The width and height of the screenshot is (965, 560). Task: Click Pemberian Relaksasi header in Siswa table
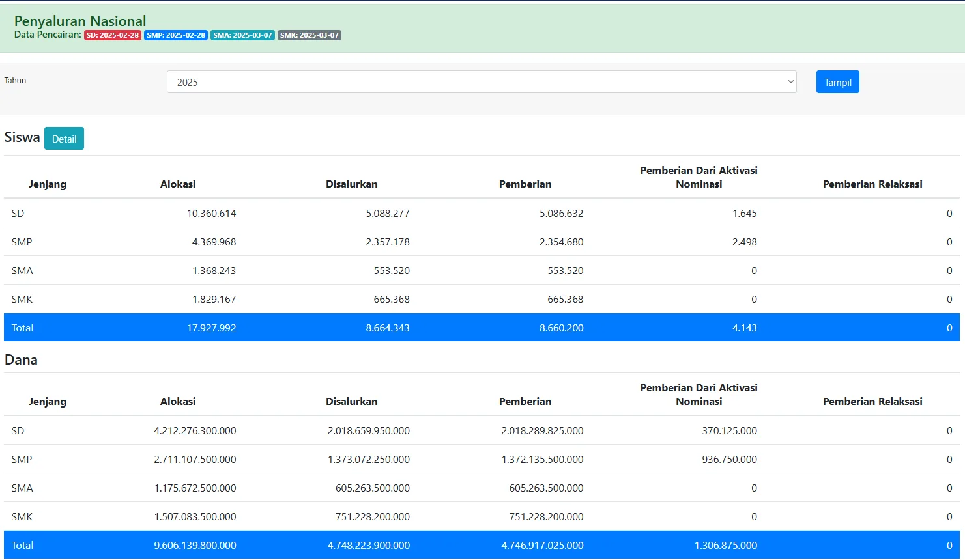click(872, 184)
